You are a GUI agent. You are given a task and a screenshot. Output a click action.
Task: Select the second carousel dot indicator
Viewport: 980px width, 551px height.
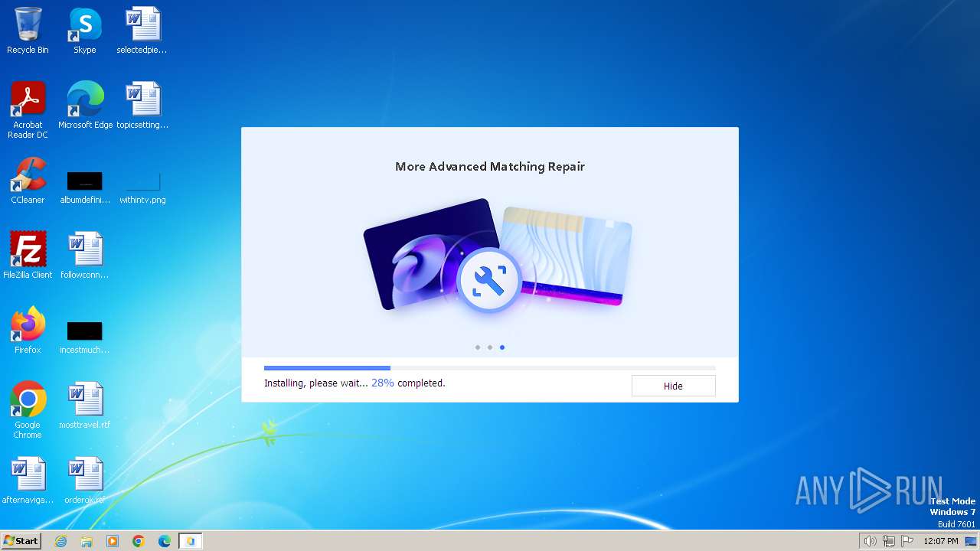(x=490, y=347)
